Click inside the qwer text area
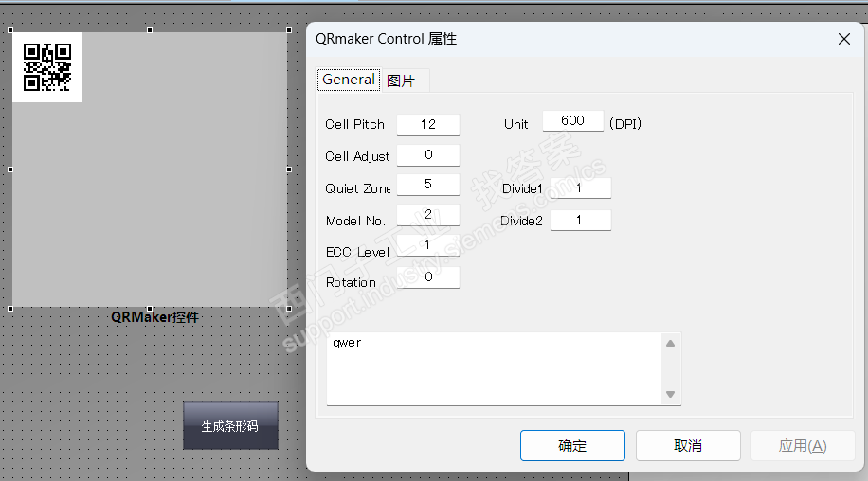This screenshot has height=481, width=868. tap(493, 367)
